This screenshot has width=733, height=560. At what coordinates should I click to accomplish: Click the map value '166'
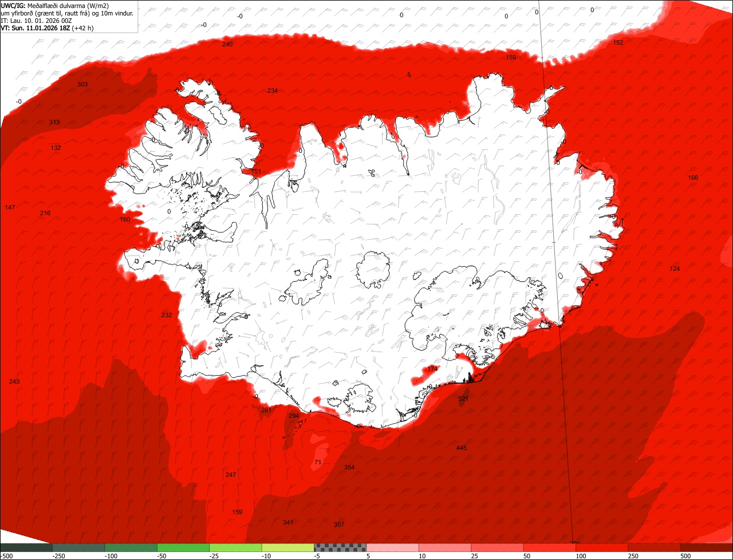(693, 178)
